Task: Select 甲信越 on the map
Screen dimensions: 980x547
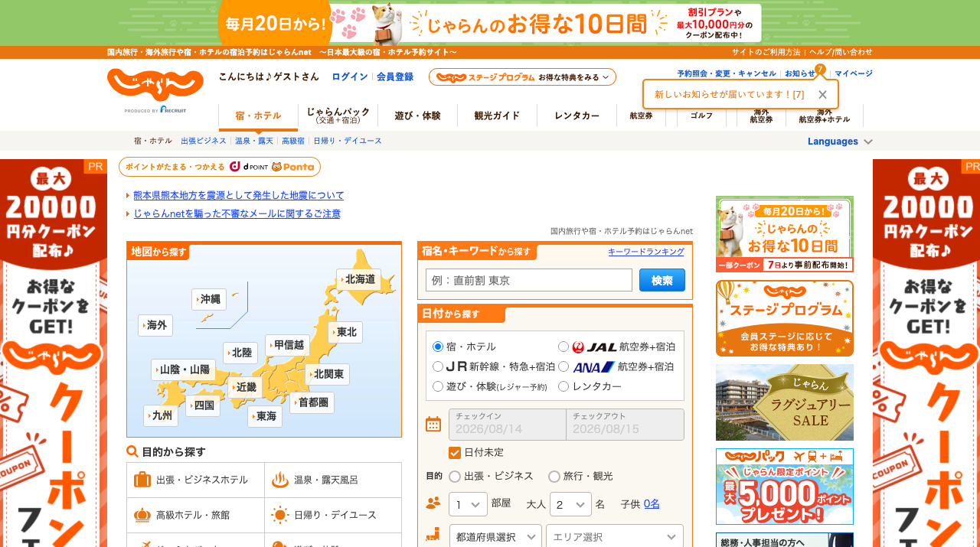Action: click(287, 345)
